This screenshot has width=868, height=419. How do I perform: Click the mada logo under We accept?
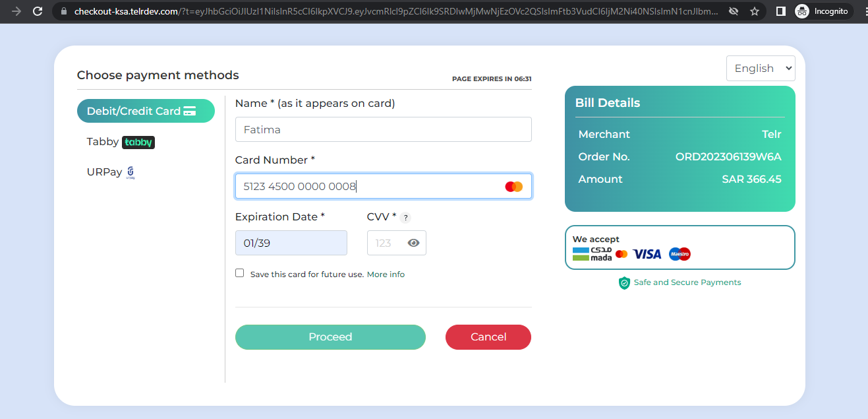pyautogui.click(x=592, y=254)
